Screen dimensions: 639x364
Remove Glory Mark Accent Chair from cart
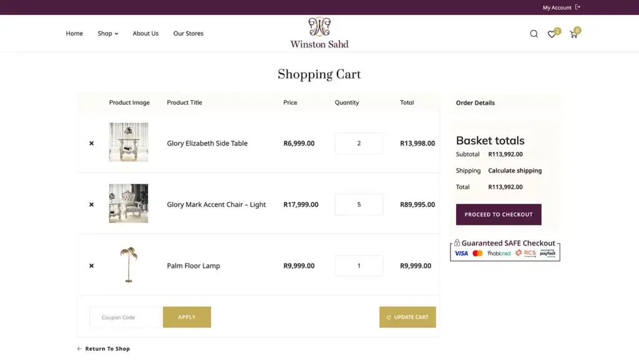tap(91, 204)
